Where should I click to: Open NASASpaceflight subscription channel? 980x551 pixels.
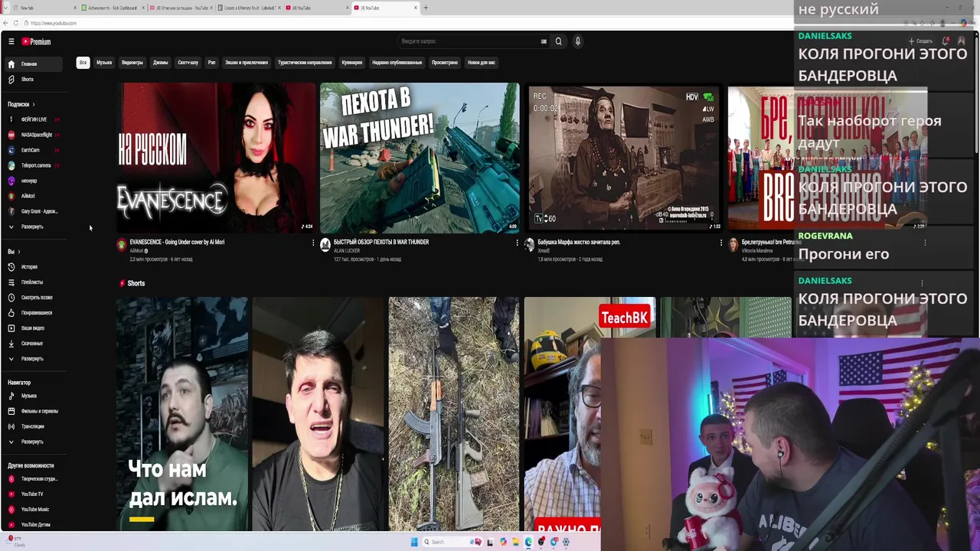[34, 135]
